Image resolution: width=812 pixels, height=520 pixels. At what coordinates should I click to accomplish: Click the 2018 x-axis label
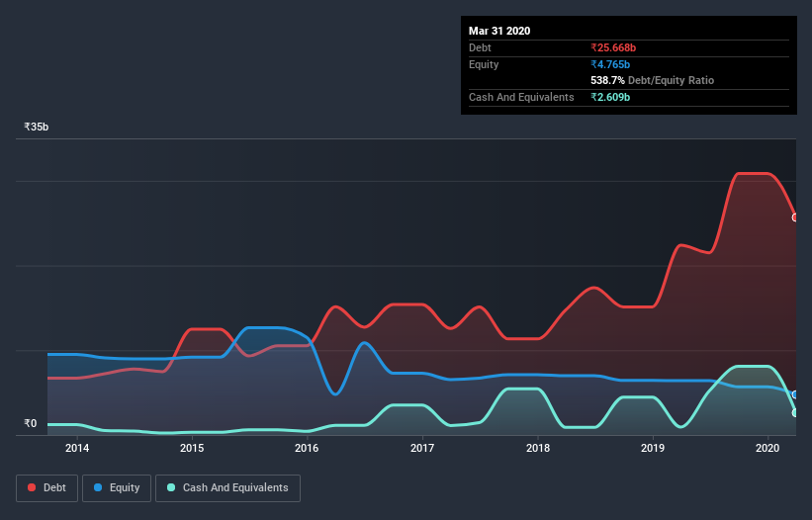[x=537, y=448]
